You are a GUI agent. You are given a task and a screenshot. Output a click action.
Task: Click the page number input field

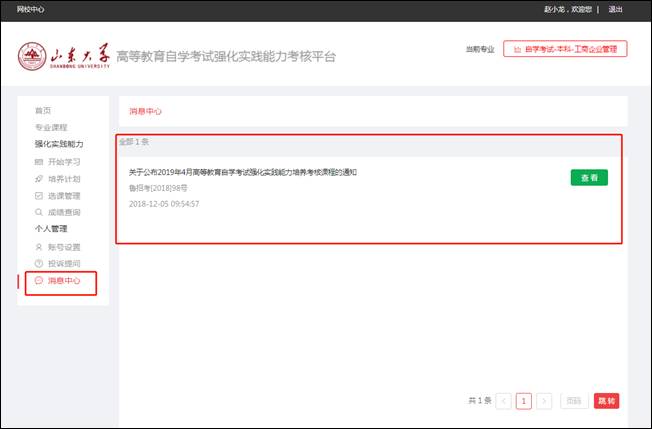pyautogui.click(x=574, y=401)
